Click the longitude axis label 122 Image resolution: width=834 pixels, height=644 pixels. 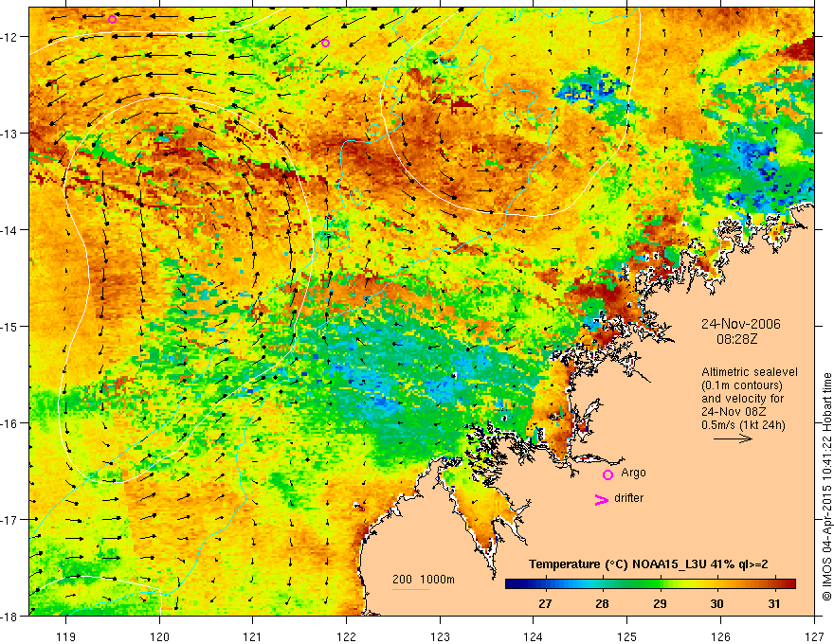click(x=346, y=637)
